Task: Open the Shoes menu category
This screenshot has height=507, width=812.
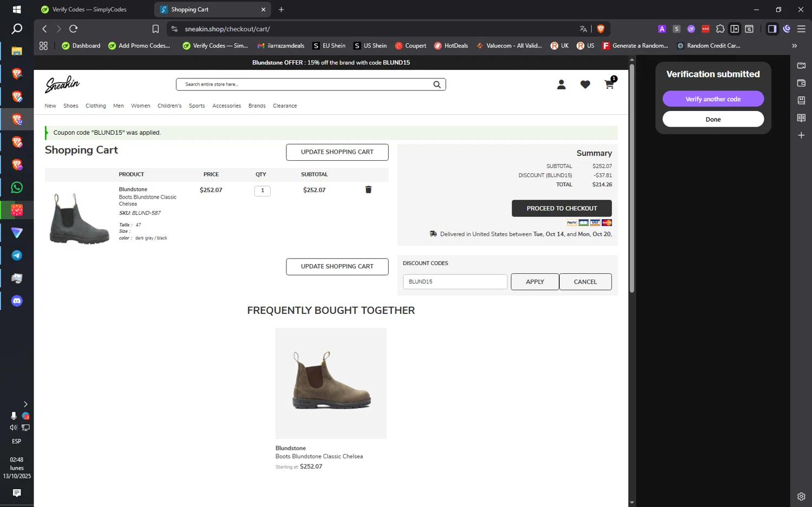Action: click(71, 106)
